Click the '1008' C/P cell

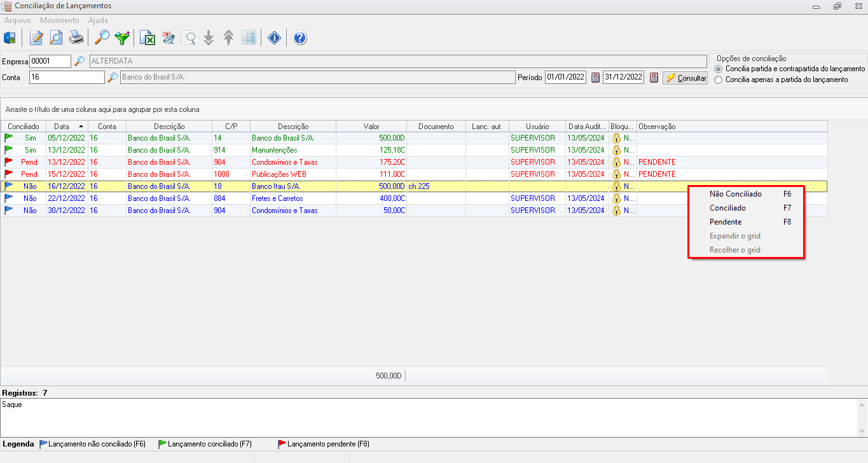click(231, 174)
